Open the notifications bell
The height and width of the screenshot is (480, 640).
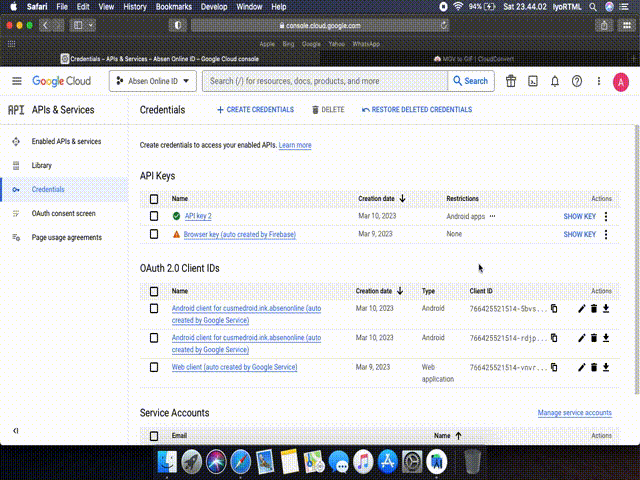(x=555, y=81)
